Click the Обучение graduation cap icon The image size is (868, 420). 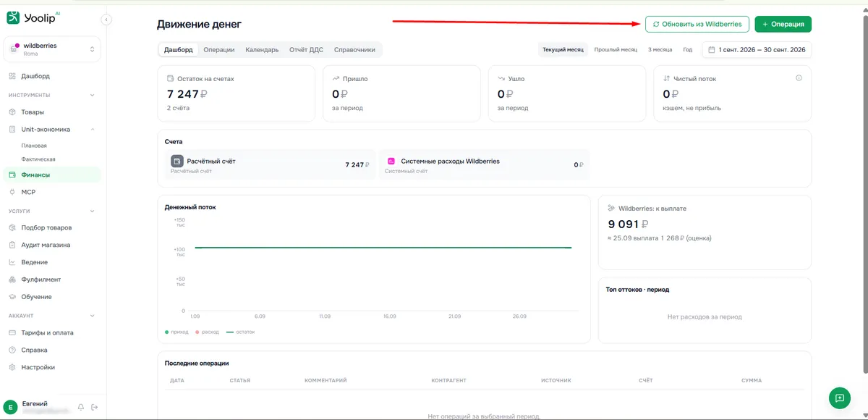[x=12, y=297]
